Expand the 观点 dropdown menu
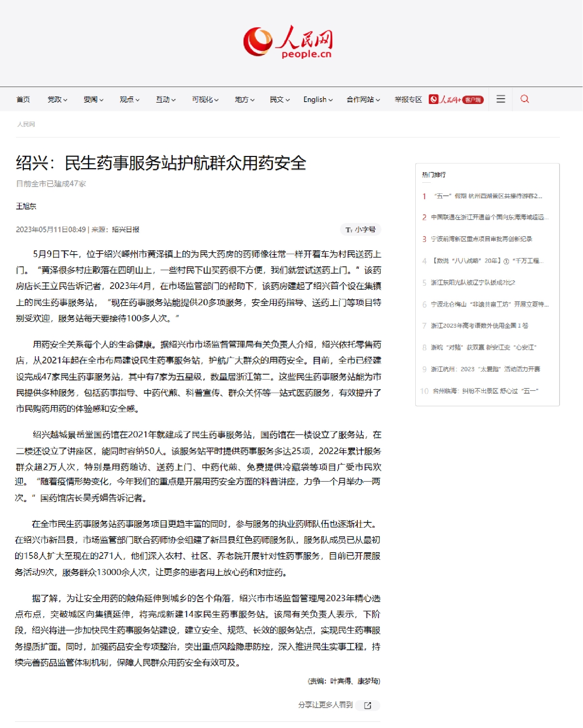583x728 pixels. click(129, 100)
